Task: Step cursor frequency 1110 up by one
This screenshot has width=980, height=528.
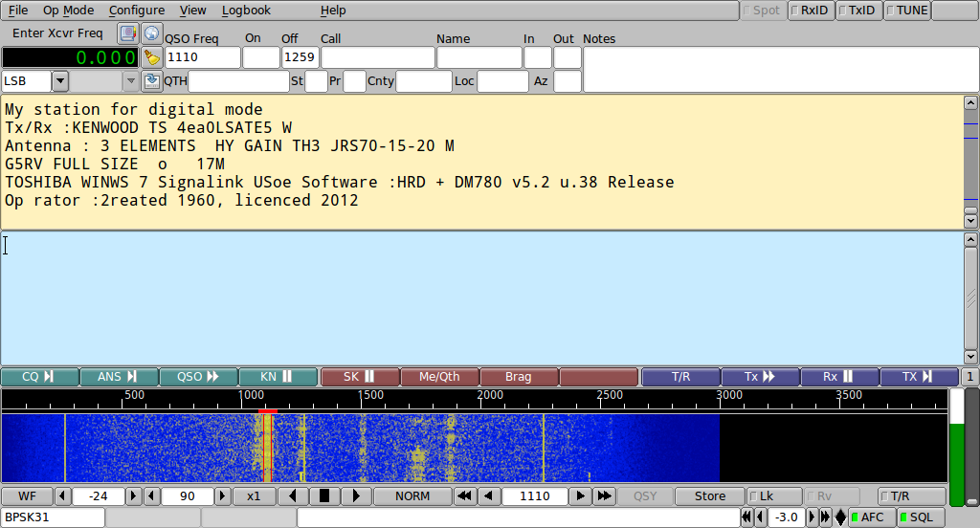Action: point(581,496)
